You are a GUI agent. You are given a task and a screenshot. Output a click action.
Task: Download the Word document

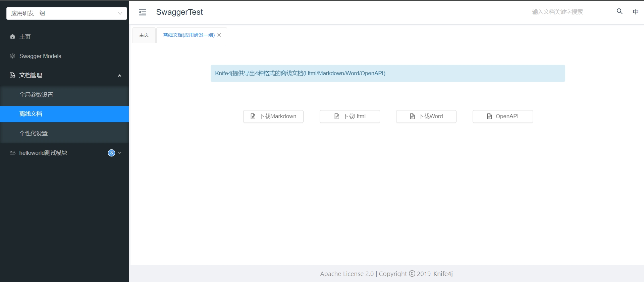426,116
